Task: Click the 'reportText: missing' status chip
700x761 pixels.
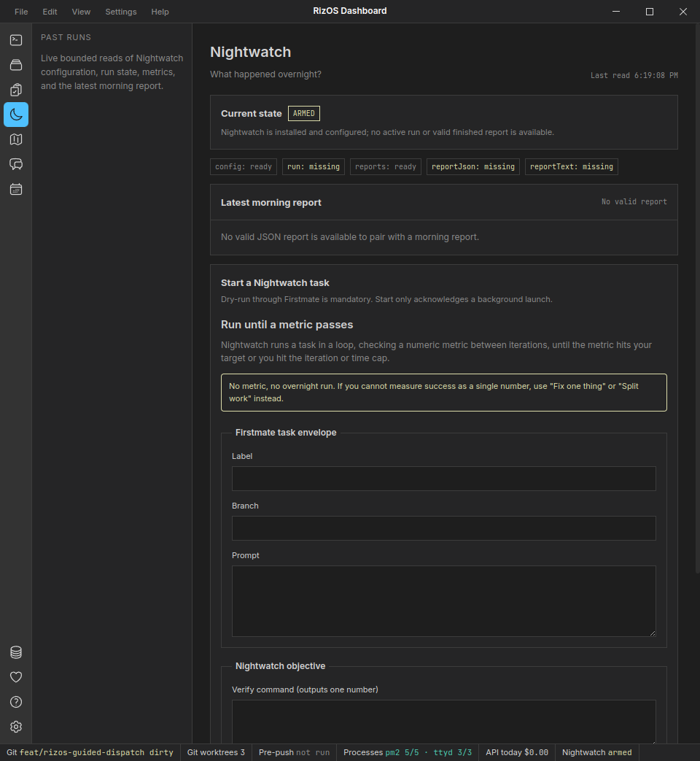Action: tap(572, 166)
